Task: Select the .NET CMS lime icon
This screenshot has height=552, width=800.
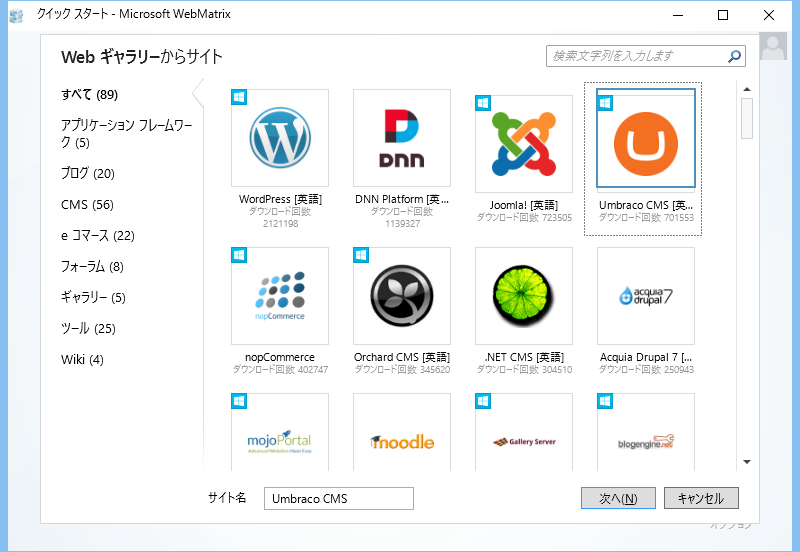Action: pos(523,296)
